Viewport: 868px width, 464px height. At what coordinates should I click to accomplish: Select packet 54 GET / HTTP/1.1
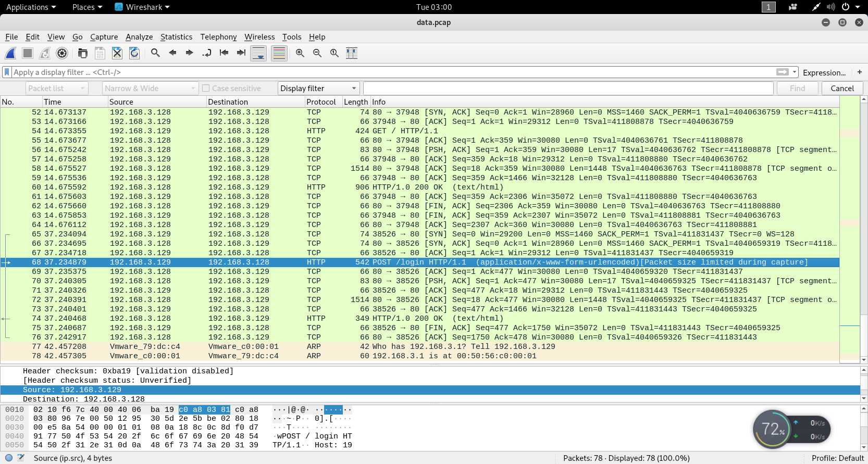click(x=419, y=131)
